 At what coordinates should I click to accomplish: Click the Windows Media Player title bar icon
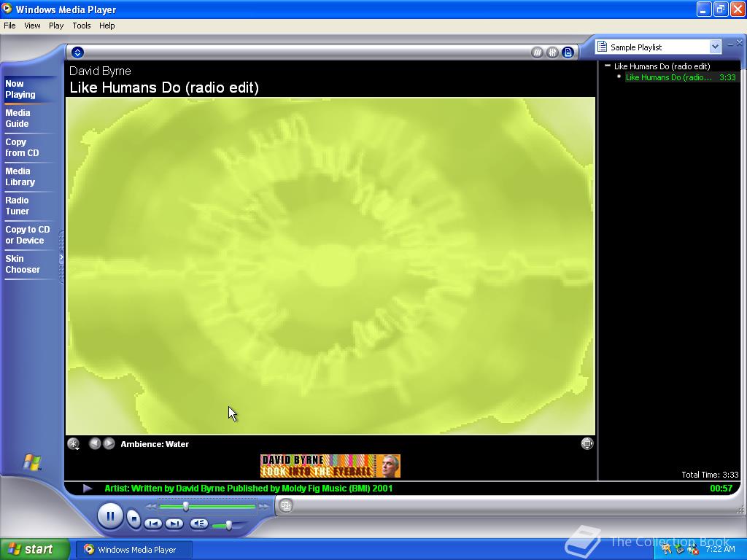point(7,9)
